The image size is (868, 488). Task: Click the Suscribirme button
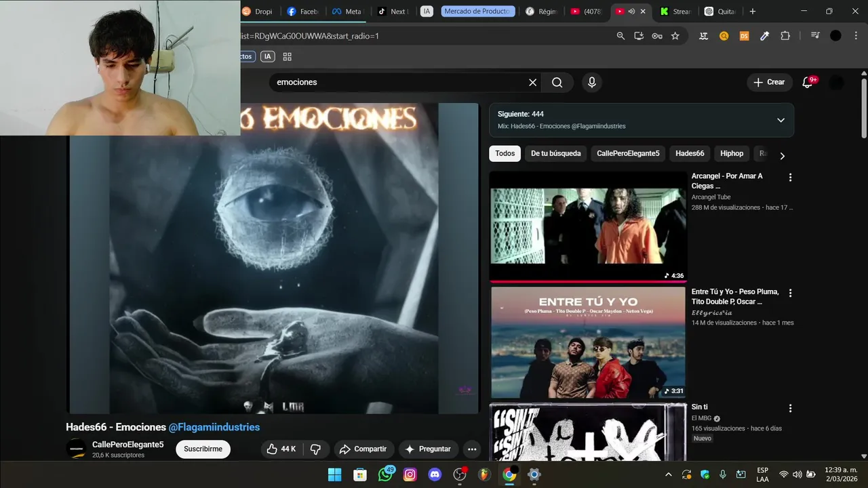point(203,449)
